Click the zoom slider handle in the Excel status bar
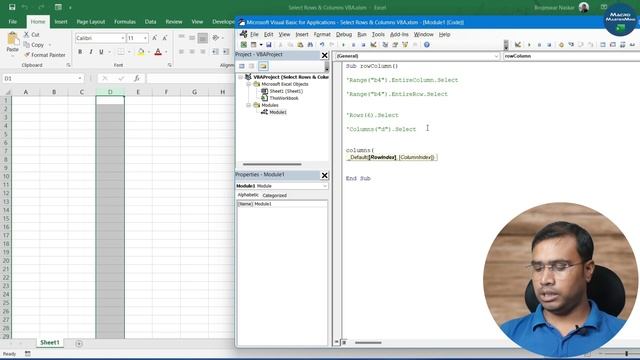Image resolution: width=640 pixels, height=360 pixels. tap(627, 353)
